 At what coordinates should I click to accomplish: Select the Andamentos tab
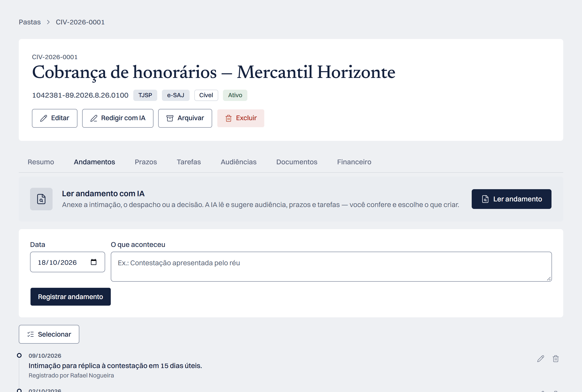tap(94, 162)
